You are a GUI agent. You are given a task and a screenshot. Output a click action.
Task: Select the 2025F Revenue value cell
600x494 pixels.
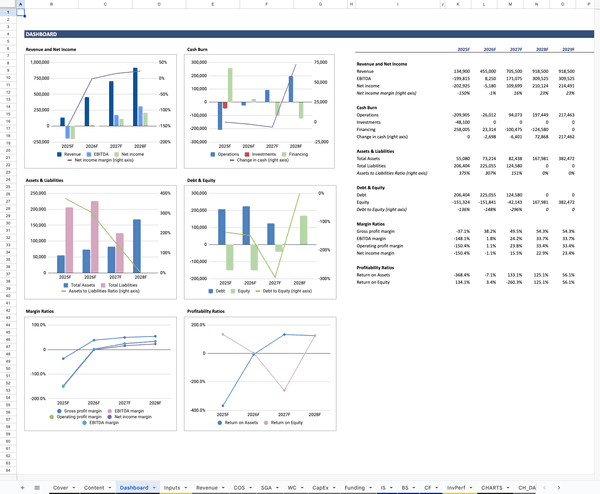pyautogui.click(x=460, y=72)
